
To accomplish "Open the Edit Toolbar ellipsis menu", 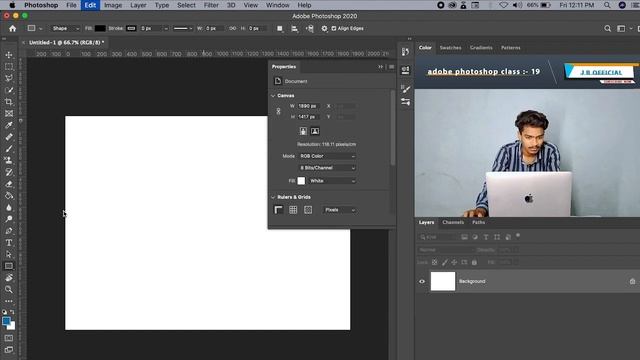I will (9, 301).
